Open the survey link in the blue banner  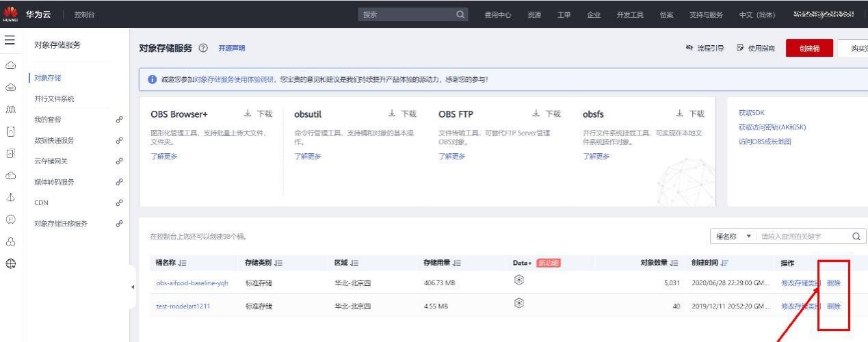pos(235,79)
